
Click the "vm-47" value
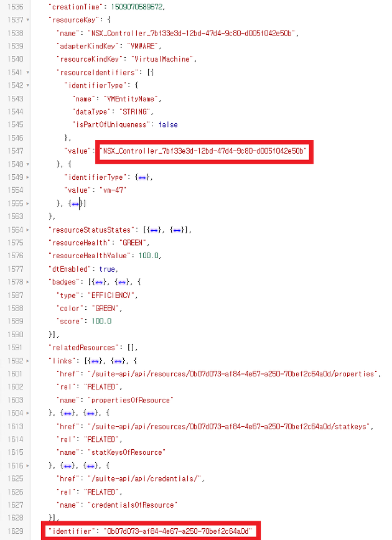[113, 190]
